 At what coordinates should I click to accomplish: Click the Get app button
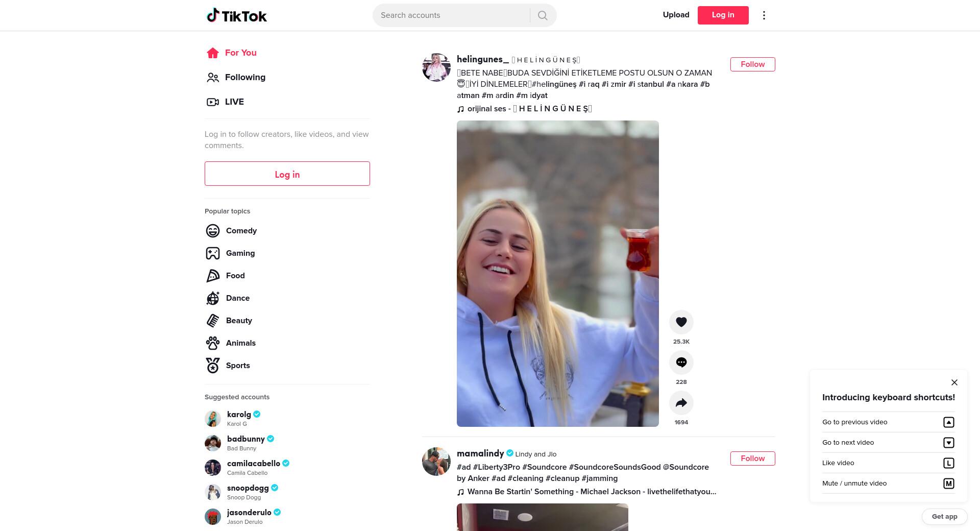pyautogui.click(x=944, y=517)
